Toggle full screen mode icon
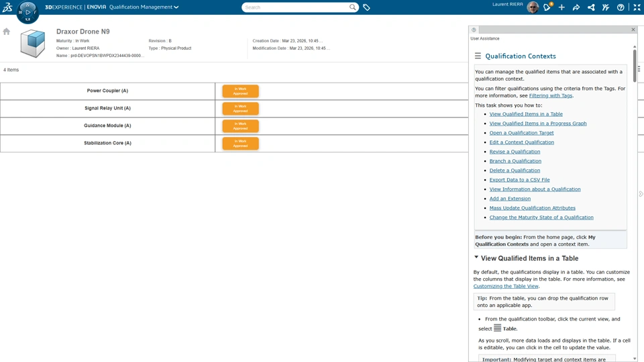Image resolution: width=644 pixels, height=362 pixels. click(x=637, y=7)
